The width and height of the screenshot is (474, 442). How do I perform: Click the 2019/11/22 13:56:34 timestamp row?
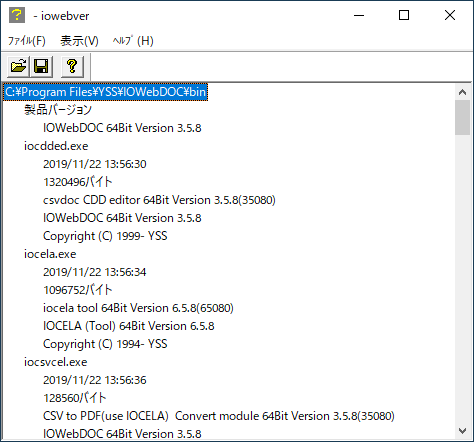[x=95, y=272]
